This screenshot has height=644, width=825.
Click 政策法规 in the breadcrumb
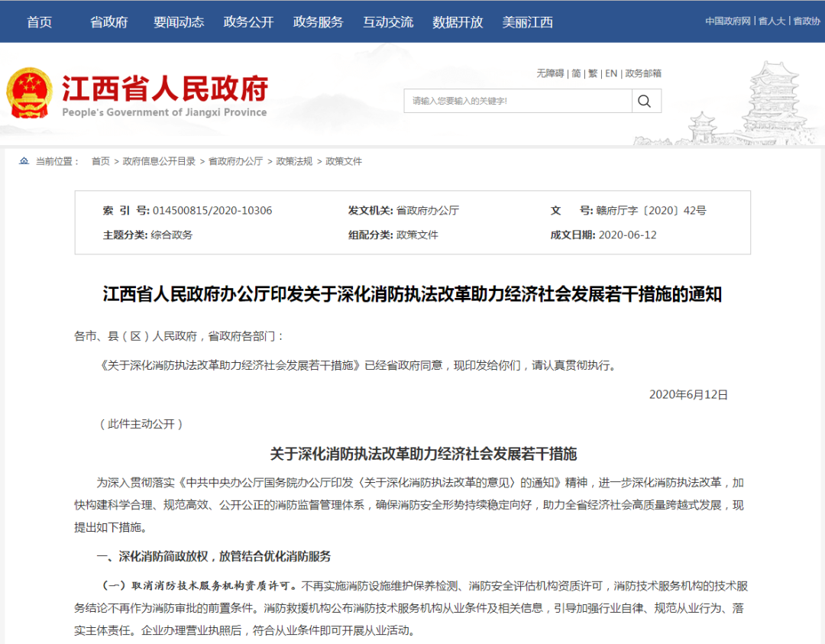coord(294,161)
